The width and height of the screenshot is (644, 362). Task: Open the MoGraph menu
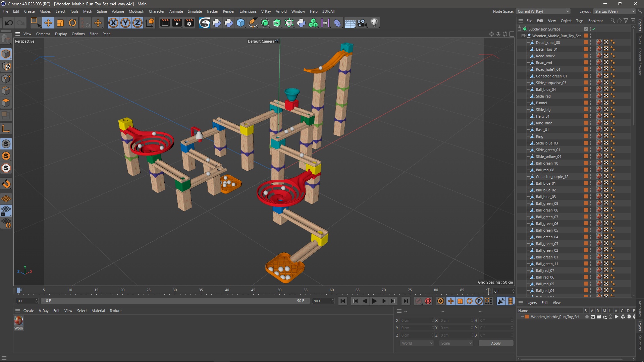(x=136, y=11)
